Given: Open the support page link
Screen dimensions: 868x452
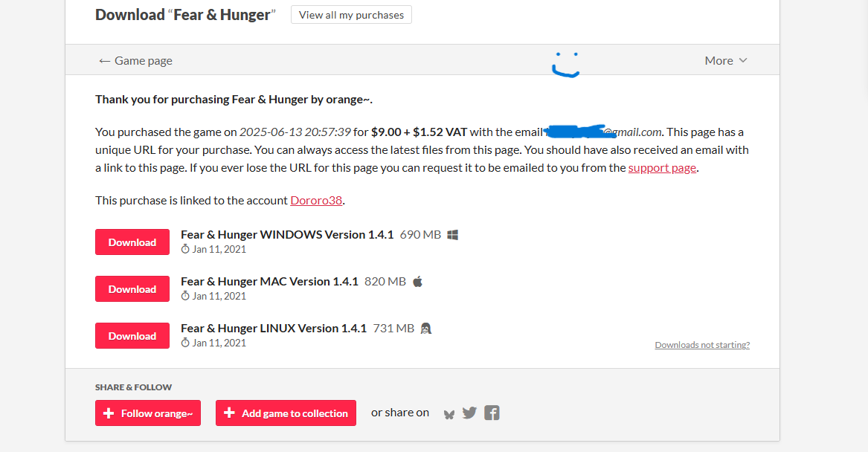Looking at the screenshot, I should [x=662, y=167].
